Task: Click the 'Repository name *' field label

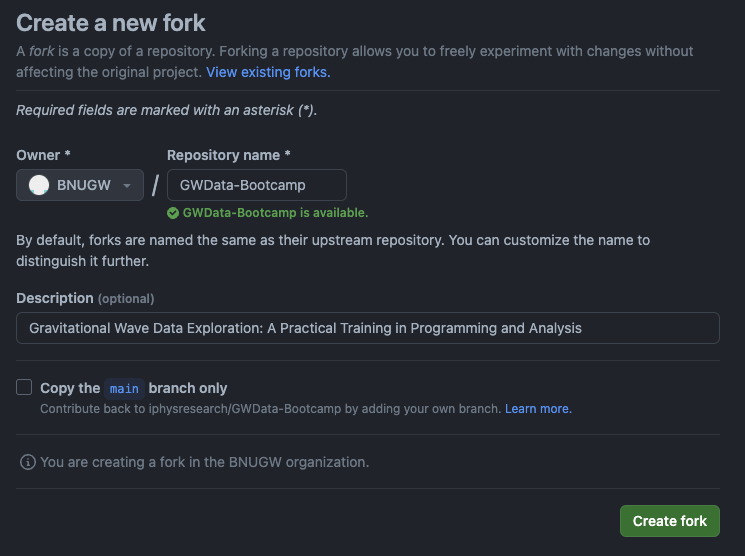Action: pyautogui.click(x=229, y=155)
